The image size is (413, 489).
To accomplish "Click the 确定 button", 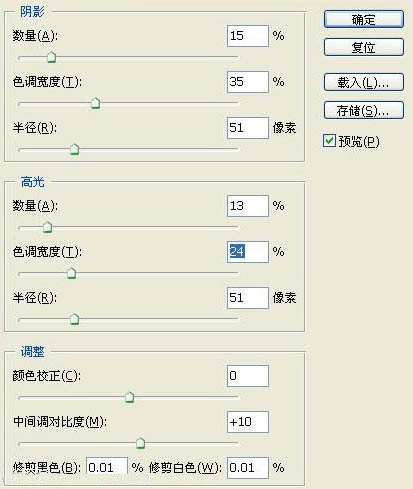I will click(x=364, y=19).
